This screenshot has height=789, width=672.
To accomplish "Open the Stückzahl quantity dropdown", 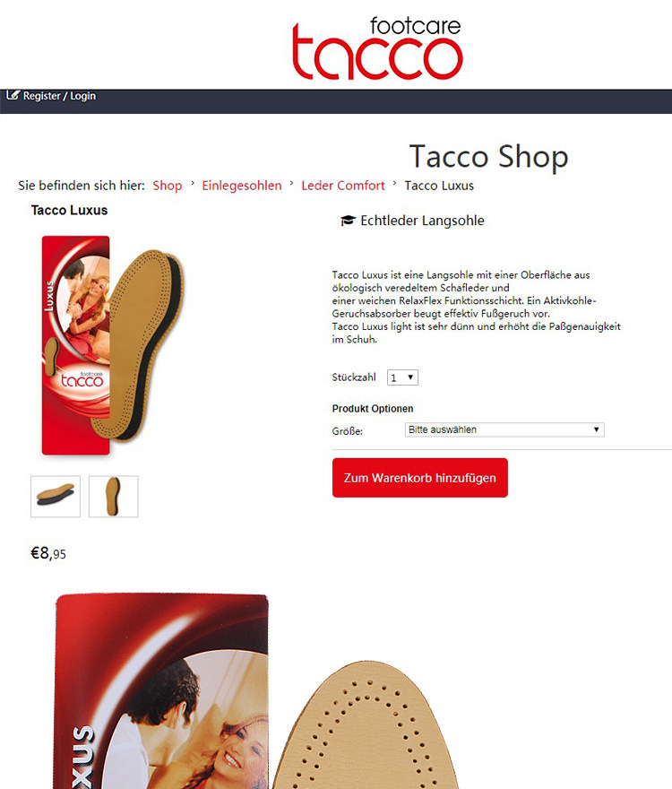I will pos(402,377).
